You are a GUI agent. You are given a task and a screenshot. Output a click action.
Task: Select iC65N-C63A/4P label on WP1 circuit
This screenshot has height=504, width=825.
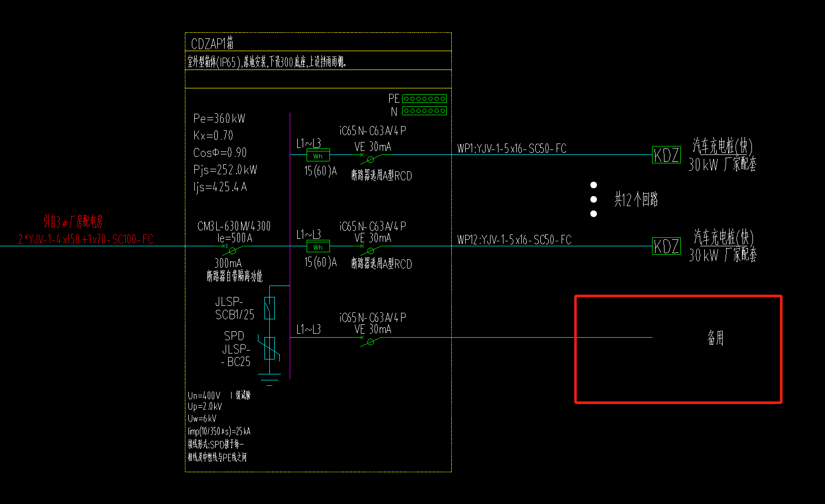[373, 131]
